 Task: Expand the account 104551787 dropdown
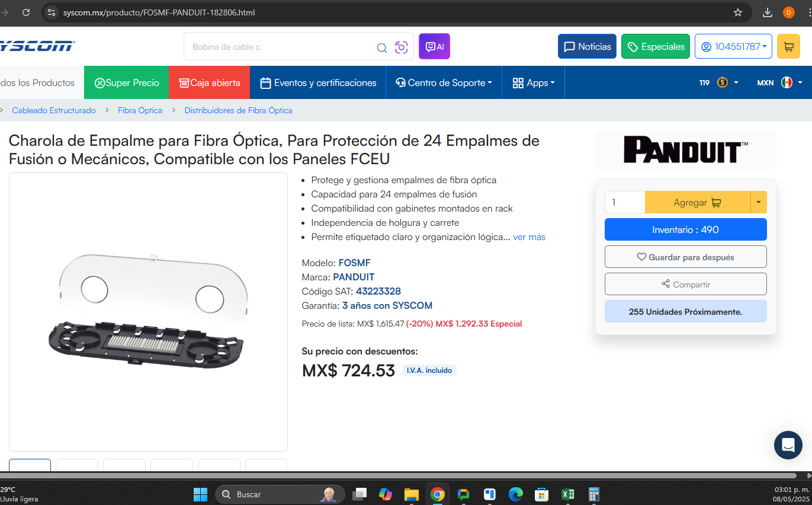pyautogui.click(x=733, y=46)
